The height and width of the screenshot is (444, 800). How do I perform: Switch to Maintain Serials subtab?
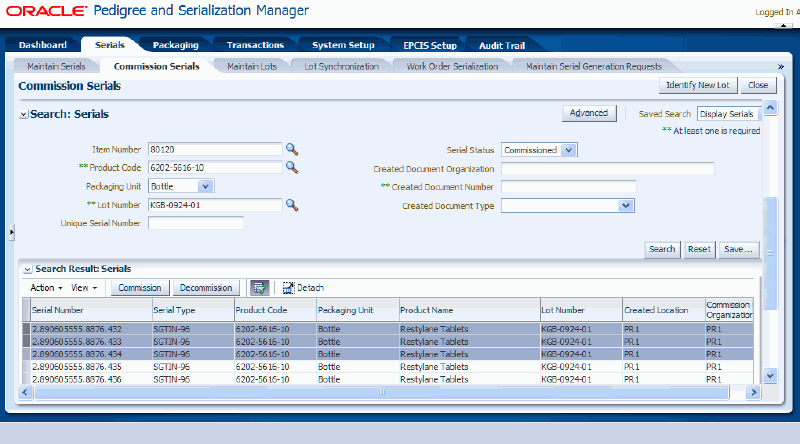[x=56, y=66]
